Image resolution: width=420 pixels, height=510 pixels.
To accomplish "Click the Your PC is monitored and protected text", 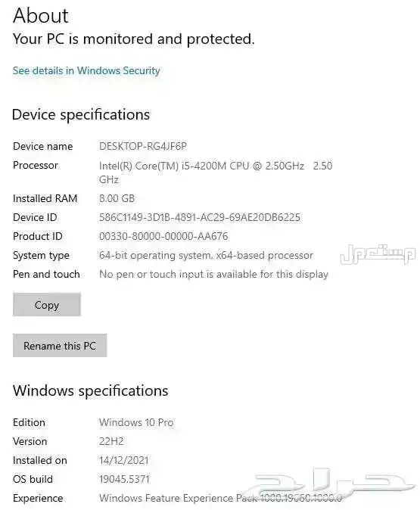I will tap(134, 39).
